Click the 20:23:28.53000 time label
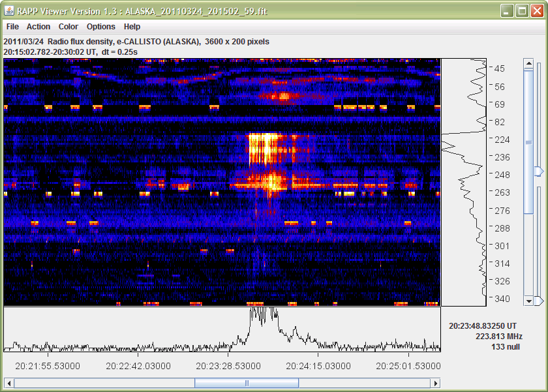The width and height of the screenshot is (548, 392). [x=228, y=366]
